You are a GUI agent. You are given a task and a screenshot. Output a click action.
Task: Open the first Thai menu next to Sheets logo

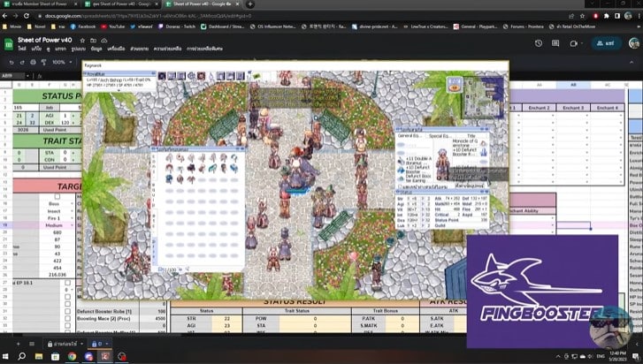click(x=22, y=49)
